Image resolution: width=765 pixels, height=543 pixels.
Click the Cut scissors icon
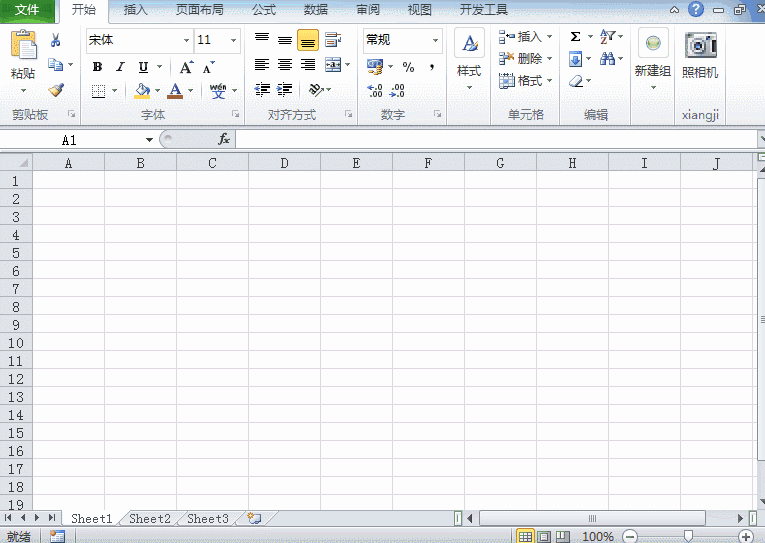click(55, 40)
